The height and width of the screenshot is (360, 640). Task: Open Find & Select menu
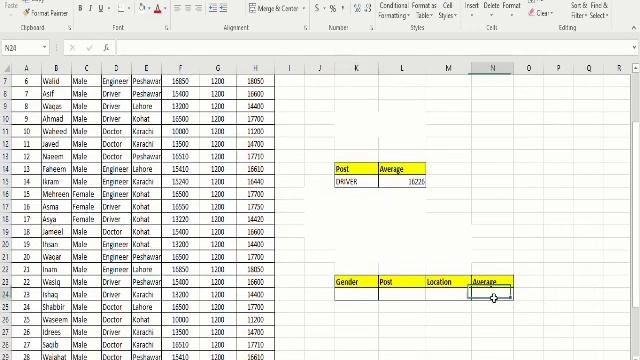(x=599, y=10)
